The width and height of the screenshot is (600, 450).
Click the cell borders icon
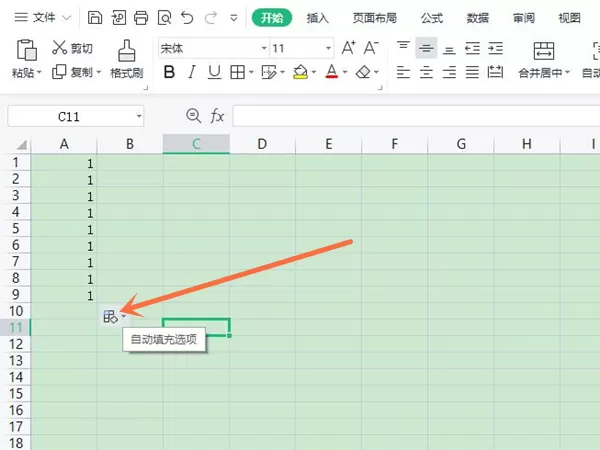(237, 72)
